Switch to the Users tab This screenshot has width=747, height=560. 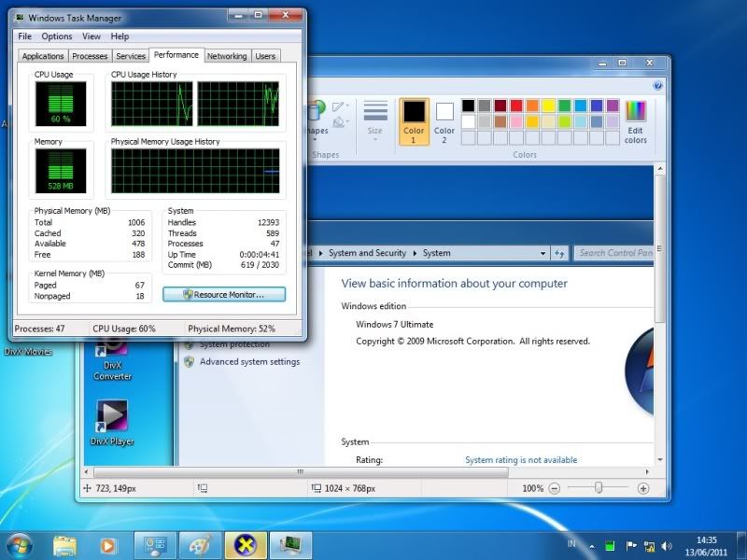coord(265,56)
